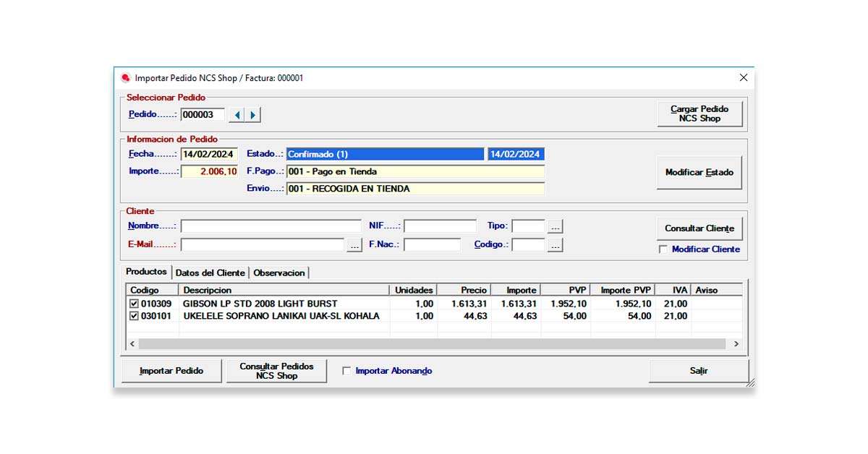Toggle the Modificar Cliente checkbox

point(663,249)
